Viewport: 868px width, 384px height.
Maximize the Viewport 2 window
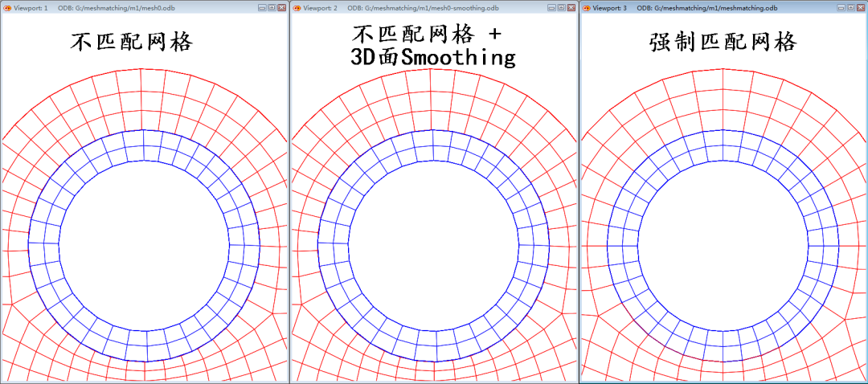point(561,7)
